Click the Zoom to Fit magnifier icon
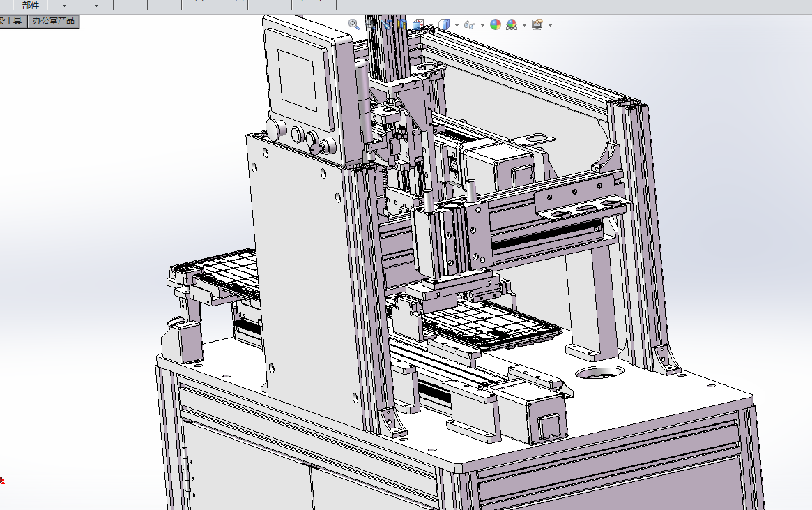Image resolution: width=812 pixels, height=510 pixels. pyautogui.click(x=353, y=24)
